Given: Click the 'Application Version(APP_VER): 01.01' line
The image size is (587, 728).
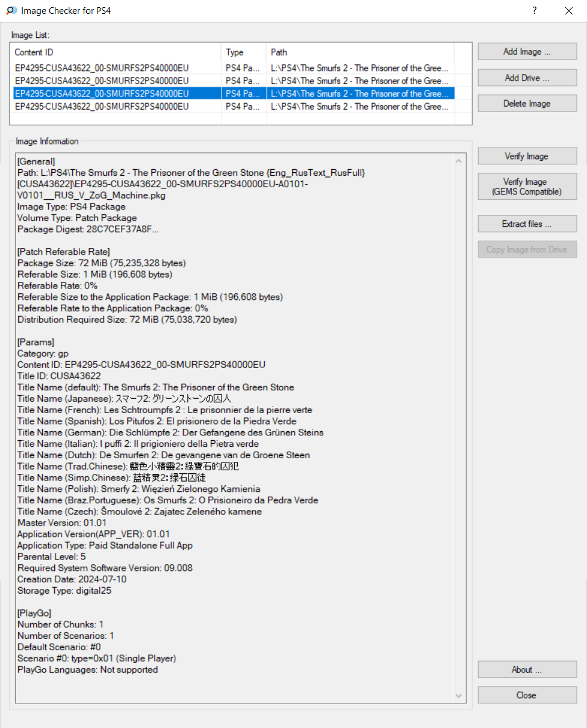Looking at the screenshot, I should point(94,534).
